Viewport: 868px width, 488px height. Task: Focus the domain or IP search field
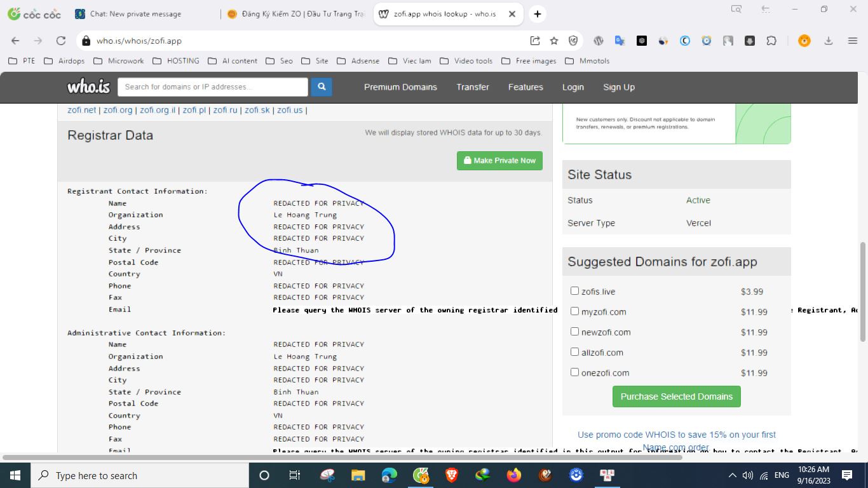tap(213, 87)
